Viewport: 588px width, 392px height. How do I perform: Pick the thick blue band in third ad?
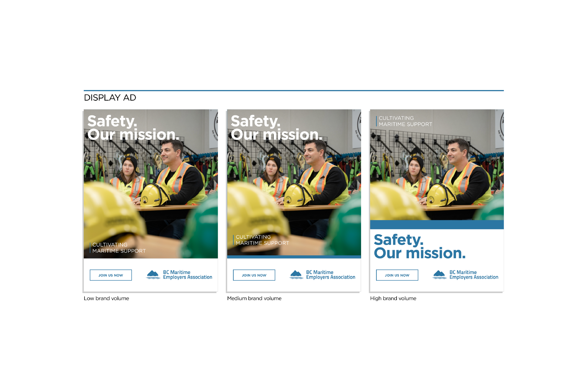click(437, 224)
